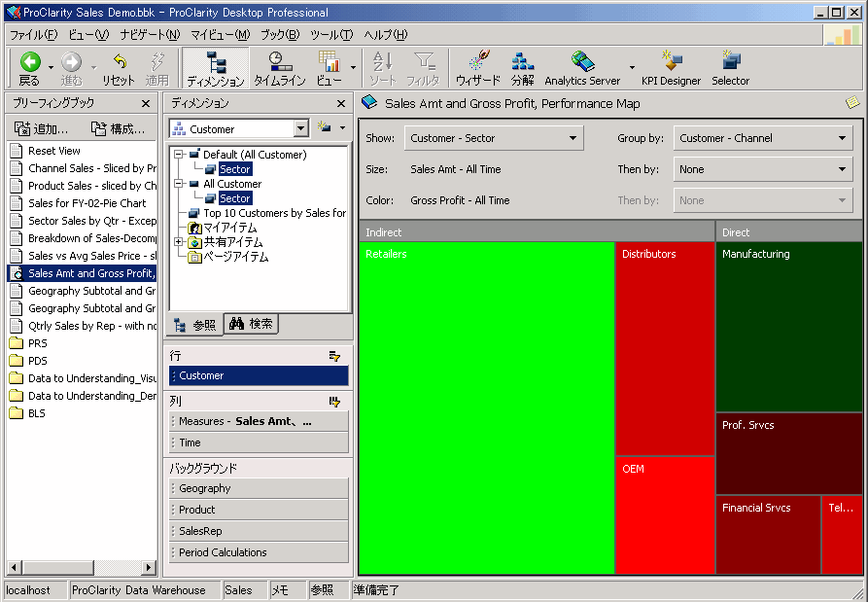Open the PRS folder in the briefing book

coord(29,343)
